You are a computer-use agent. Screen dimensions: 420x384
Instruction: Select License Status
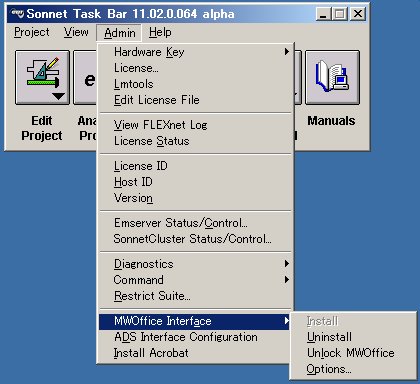point(195,141)
